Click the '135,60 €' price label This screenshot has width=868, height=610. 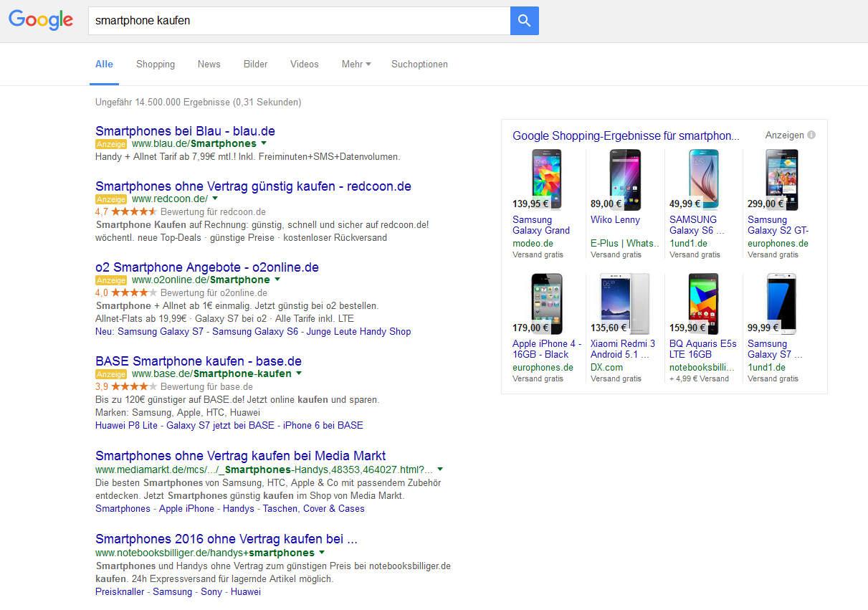[609, 328]
